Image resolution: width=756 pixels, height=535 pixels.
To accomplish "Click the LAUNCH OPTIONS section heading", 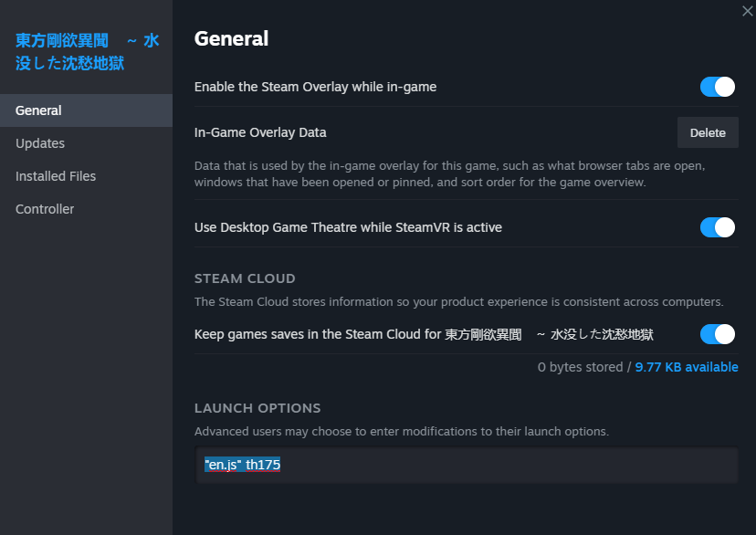I will 257,408.
